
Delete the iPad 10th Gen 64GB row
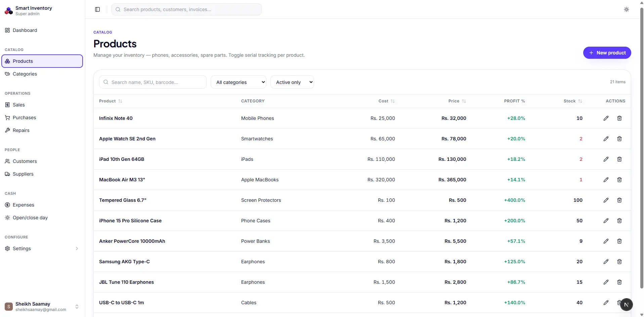[619, 159]
